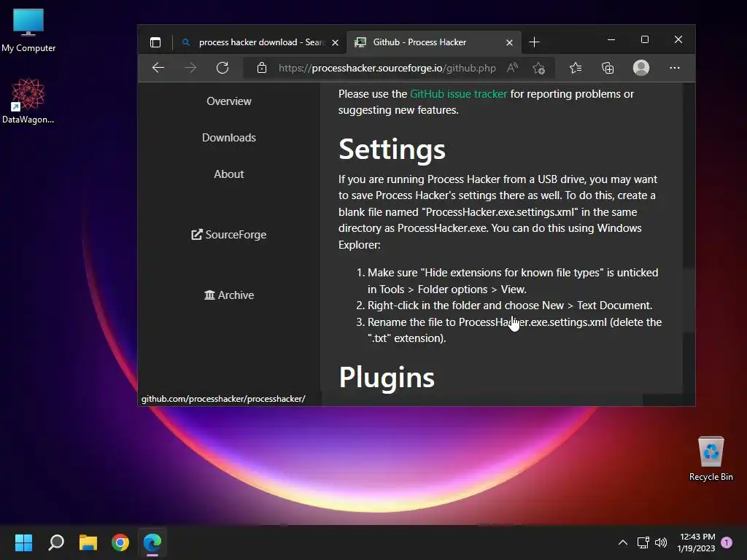Open the Collections icon in the Edge toolbar
Image resolution: width=747 pixels, height=560 pixels.
tap(608, 68)
